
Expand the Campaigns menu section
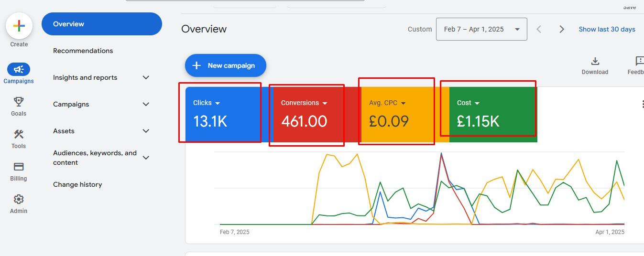click(146, 104)
